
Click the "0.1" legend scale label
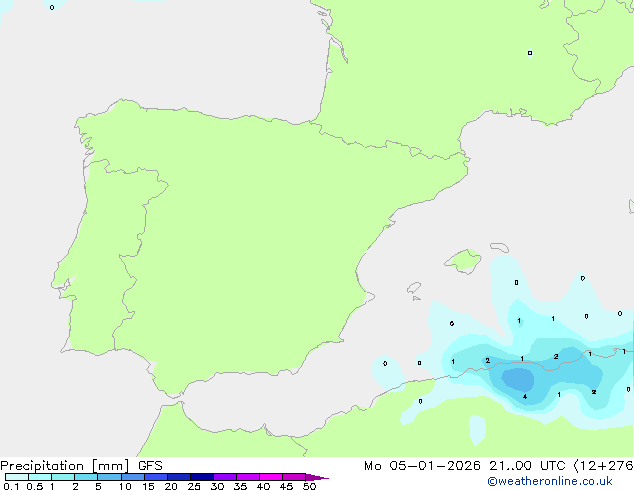point(11,486)
